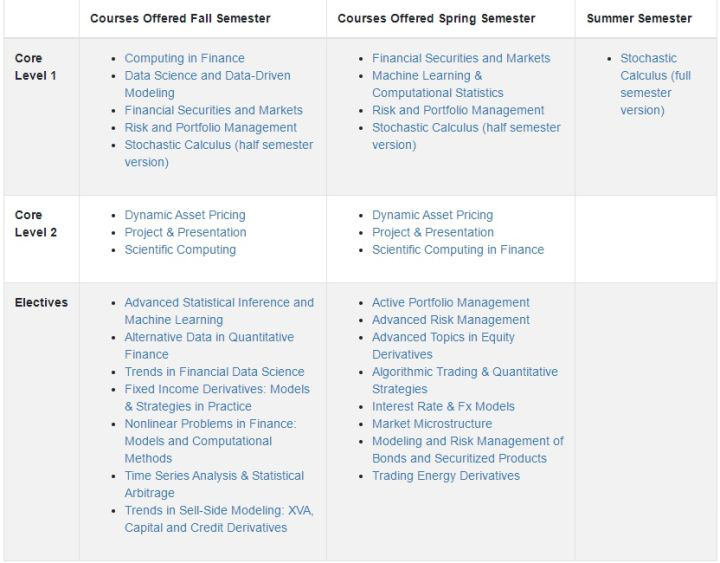The width and height of the screenshot is (720, 563).
Task: Open Advanced Topics in Equity Derivatives
Action: click(x=443, y=337)
